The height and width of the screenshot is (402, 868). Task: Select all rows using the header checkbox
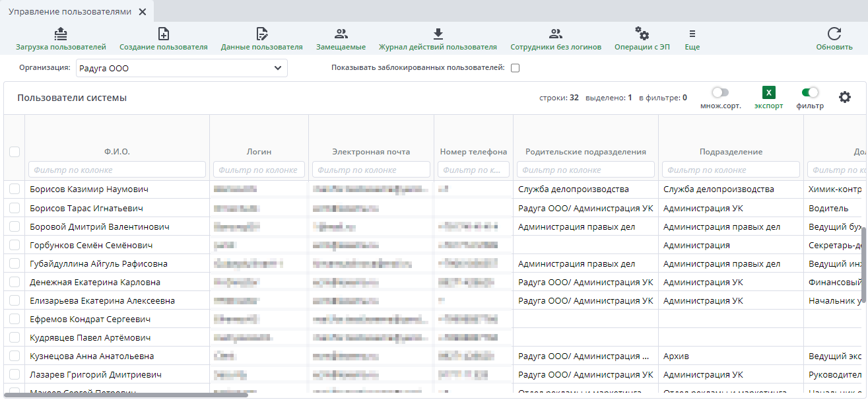(x=15, y=152)
